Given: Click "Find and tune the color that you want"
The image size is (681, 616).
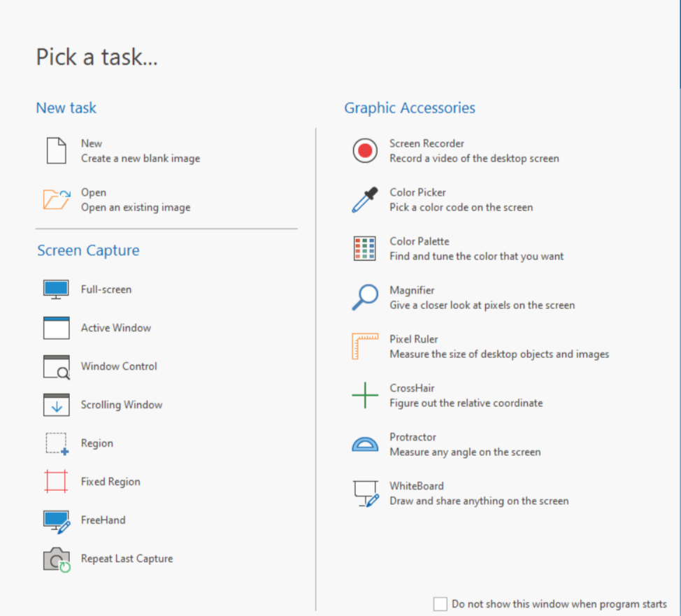Looking at the screenshot, I should (476, 257).
